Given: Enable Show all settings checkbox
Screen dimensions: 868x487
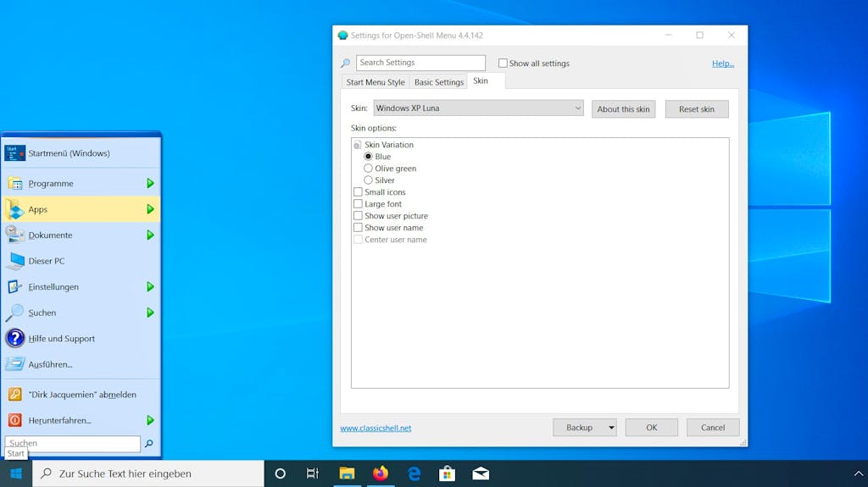Looking at the screenshot, I should (x=503, y=63).
